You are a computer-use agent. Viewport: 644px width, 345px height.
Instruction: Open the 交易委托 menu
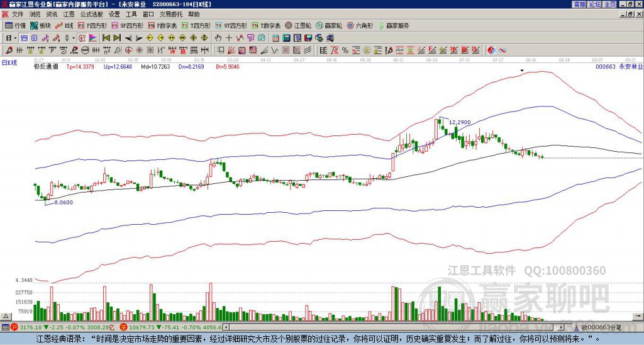171,14
